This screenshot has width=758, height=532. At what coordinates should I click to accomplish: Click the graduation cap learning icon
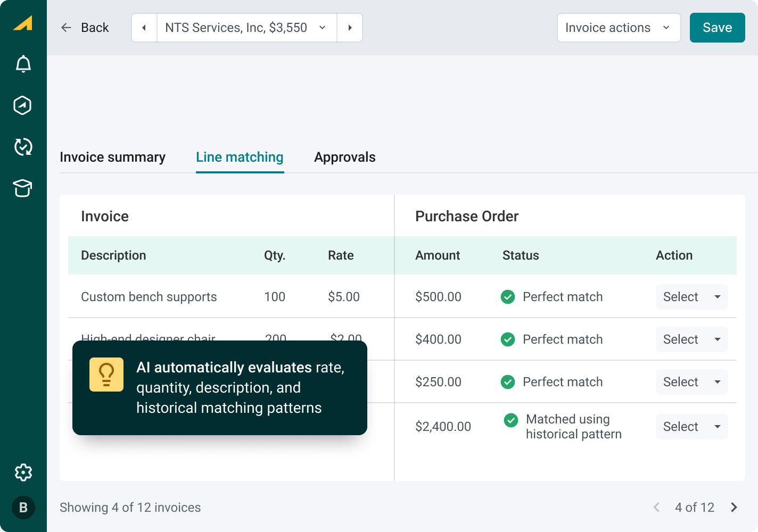pyautogui.click(x=23, y=188)
